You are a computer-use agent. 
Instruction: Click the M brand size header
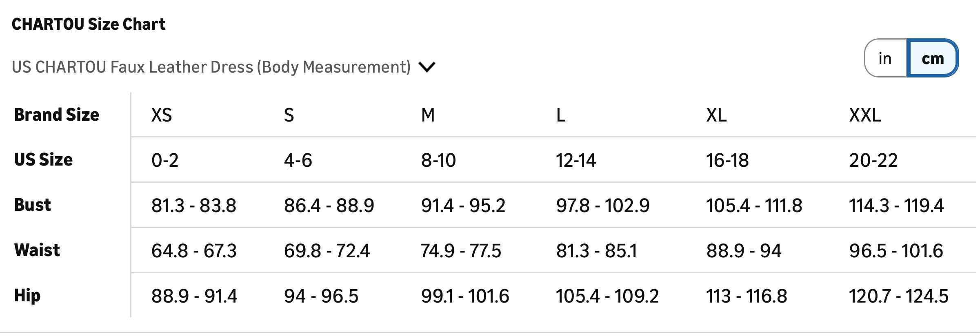[428, 115]
